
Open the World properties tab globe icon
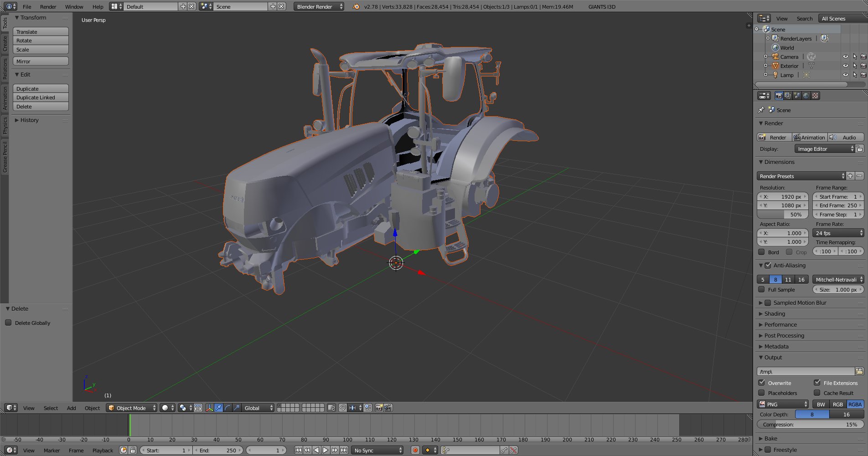pyautogui.click(x=806, y=96)
